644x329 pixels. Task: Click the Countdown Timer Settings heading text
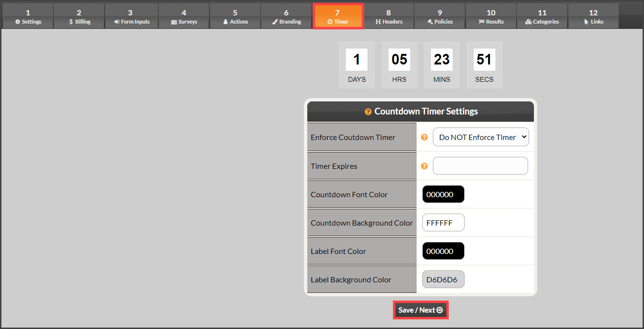click(x=426, y=112)
